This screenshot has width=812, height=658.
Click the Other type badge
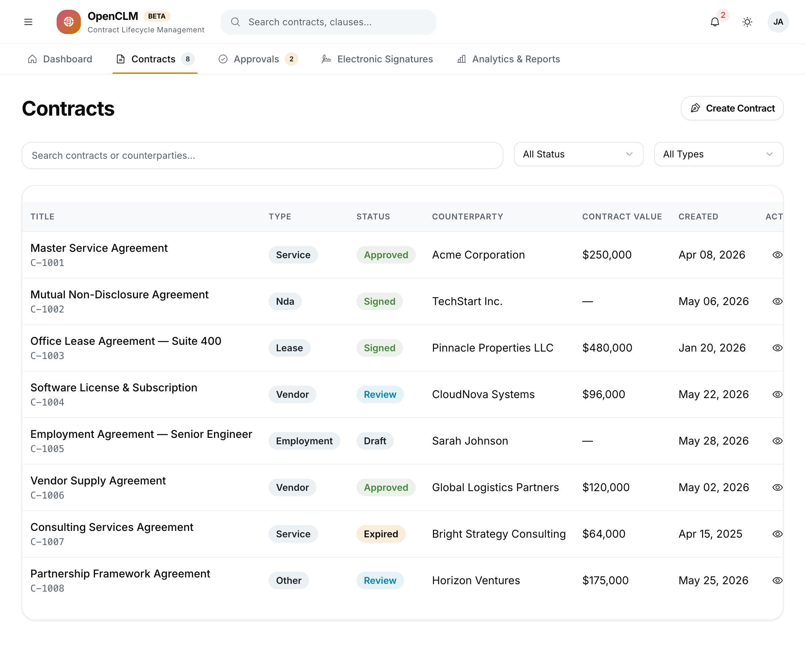click(x=289, y=581)
